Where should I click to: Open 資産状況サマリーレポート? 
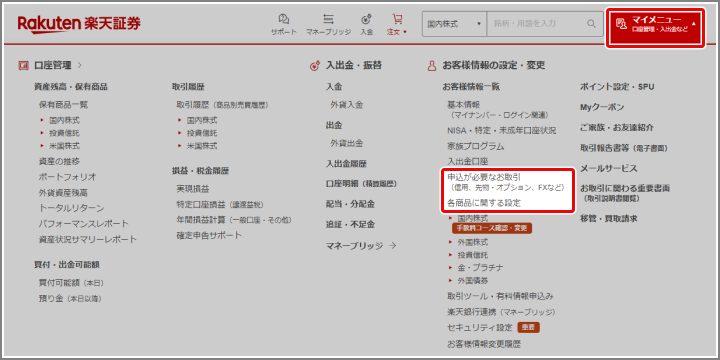(x=88, y=240)
